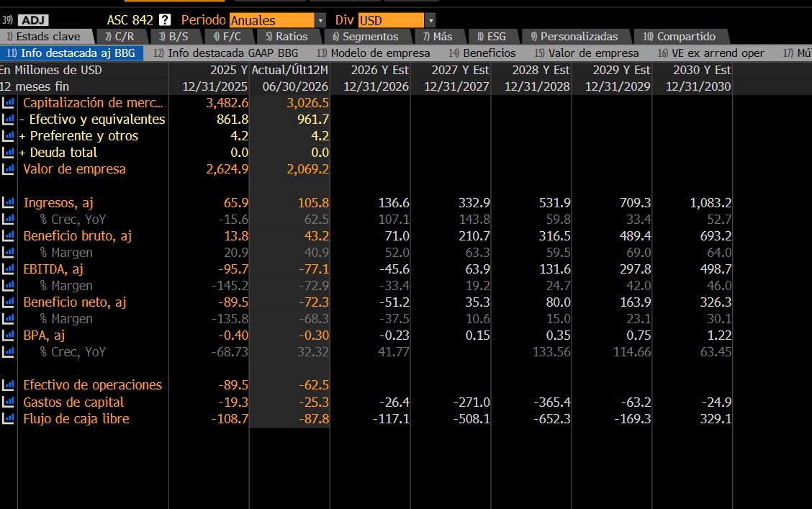Switch to the B/S tab
Image resolution: width=812 pixels, height=509 pixels.
174,36
